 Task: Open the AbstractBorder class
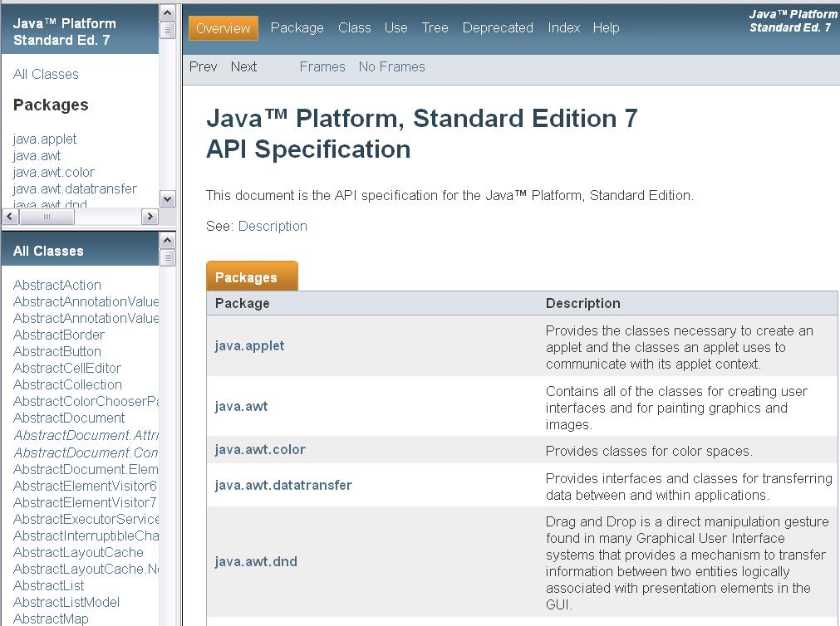click(58, 335)
